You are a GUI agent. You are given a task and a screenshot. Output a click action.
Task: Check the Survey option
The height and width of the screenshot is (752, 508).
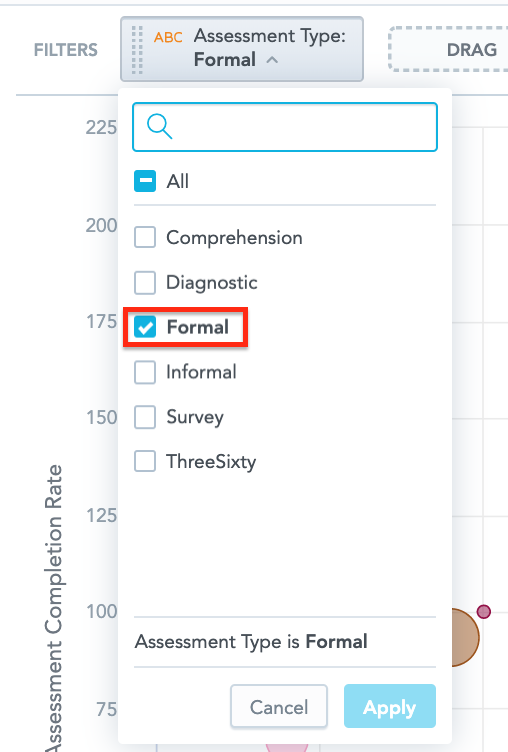[x=145, y=417]
